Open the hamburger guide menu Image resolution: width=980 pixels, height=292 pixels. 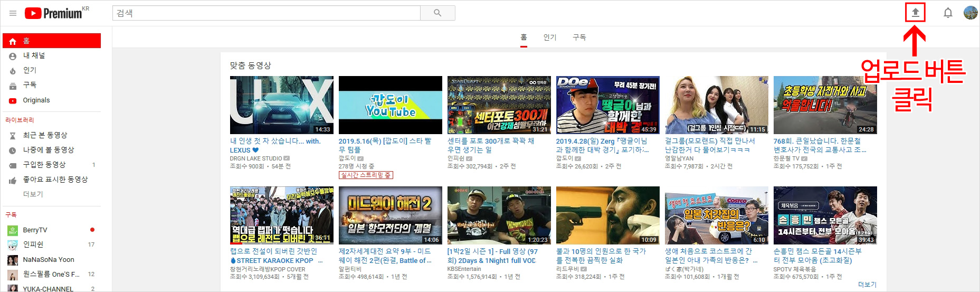click(13, 13)
